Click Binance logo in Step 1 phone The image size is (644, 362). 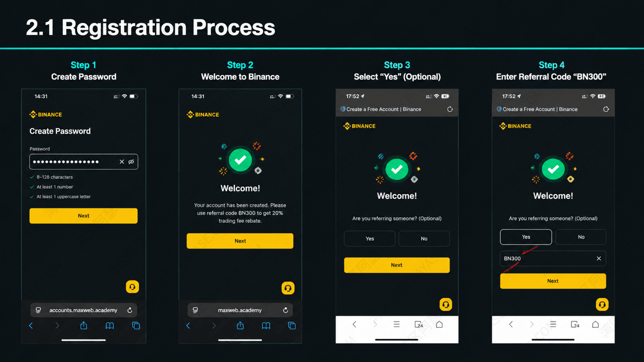pyautogui.click(x=45, y=115)
